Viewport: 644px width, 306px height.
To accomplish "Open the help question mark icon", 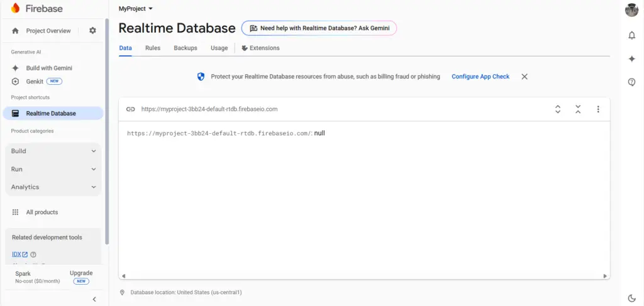I will (631, 82).
